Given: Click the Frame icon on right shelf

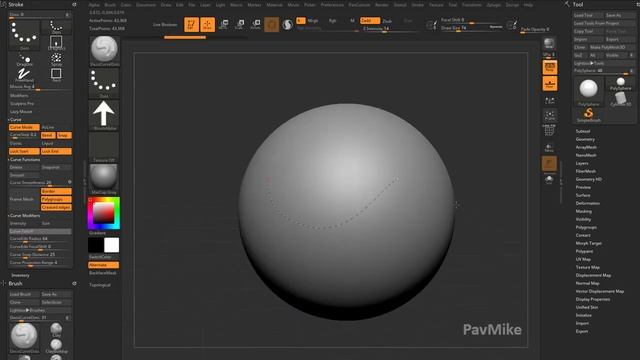Looking at the screenshot, I should (x=550, y=116).
